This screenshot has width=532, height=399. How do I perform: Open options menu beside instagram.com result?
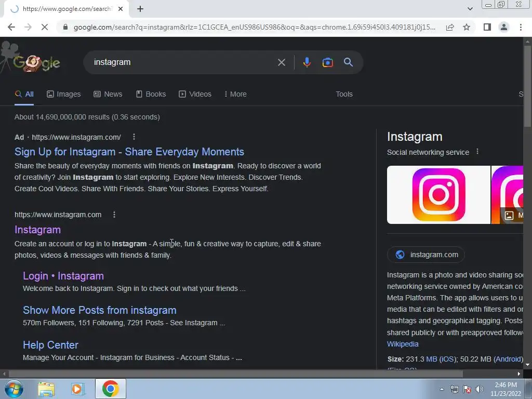coord(114,215)
